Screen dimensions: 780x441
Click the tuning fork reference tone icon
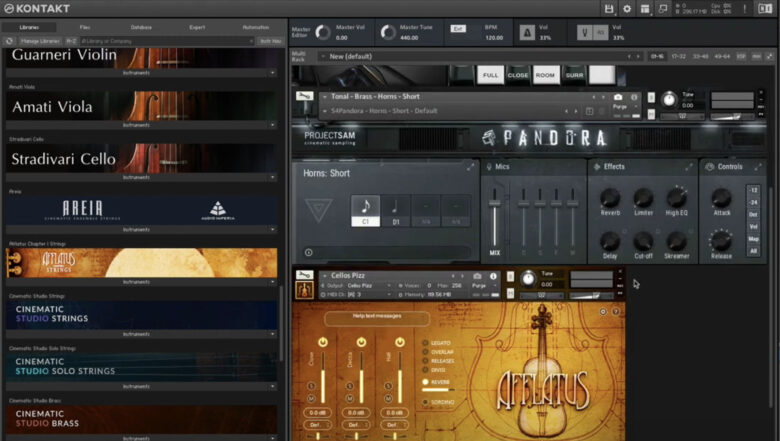pyautogui.click(x=585, y=33)
